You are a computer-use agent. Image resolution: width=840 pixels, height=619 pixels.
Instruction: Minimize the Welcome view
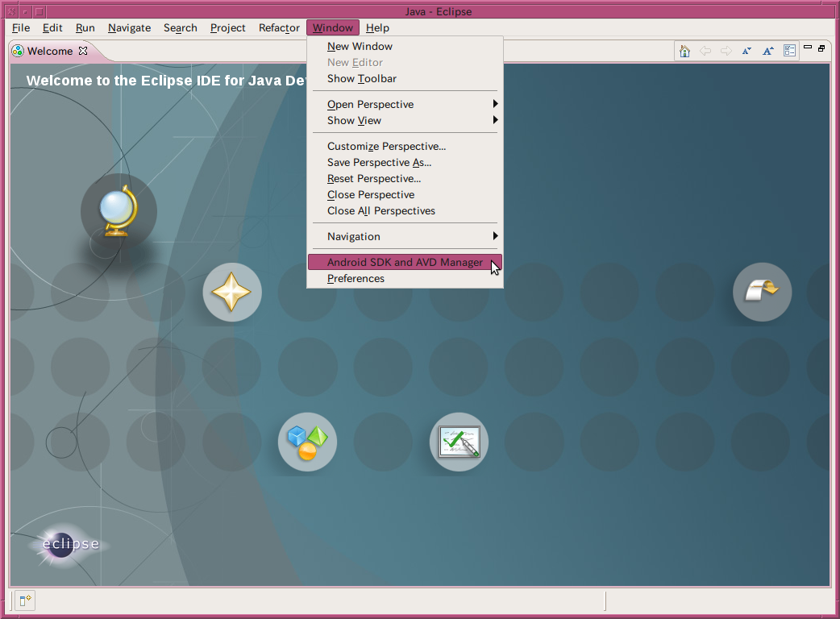pyautogui.click(x=808, y=48)
